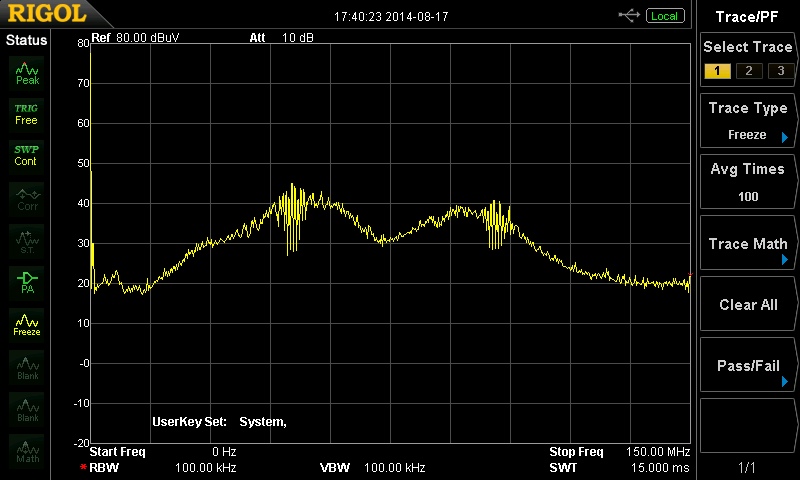Click the green Local indicator

click(x=664, y=16)
